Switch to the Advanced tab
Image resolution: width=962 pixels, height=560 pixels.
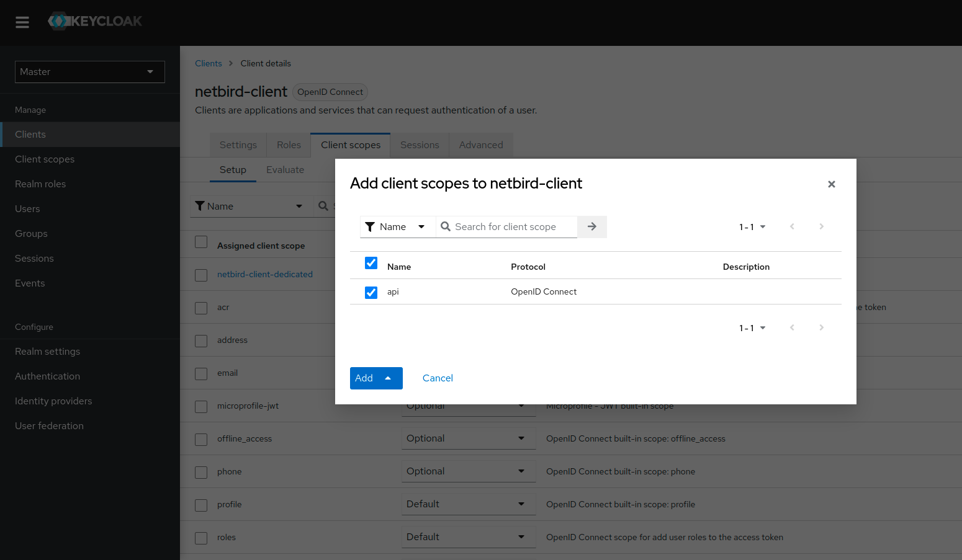click(x=481, y=145)
